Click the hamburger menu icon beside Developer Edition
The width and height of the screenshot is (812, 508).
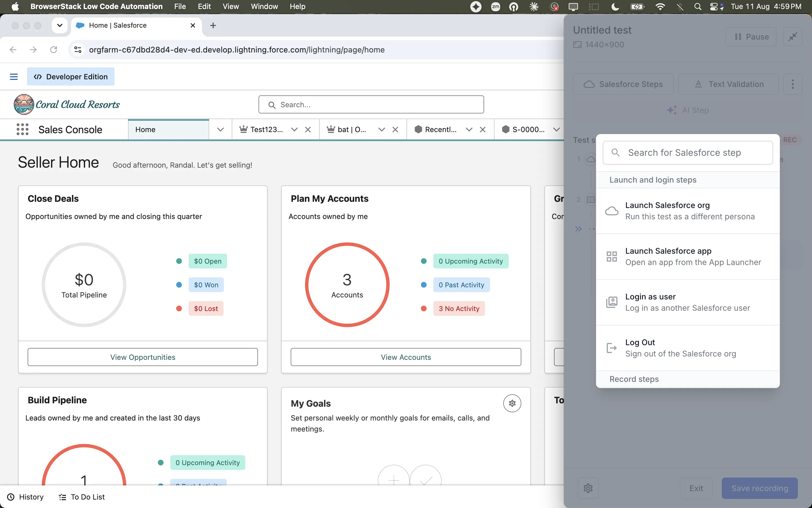tap(14, 76)
